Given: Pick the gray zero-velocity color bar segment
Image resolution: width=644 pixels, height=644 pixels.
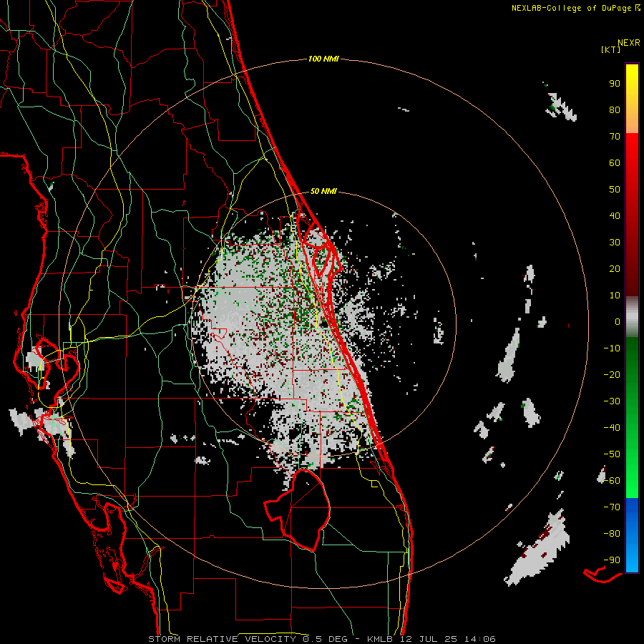Looking at the screenshot, I should point(632,317).
